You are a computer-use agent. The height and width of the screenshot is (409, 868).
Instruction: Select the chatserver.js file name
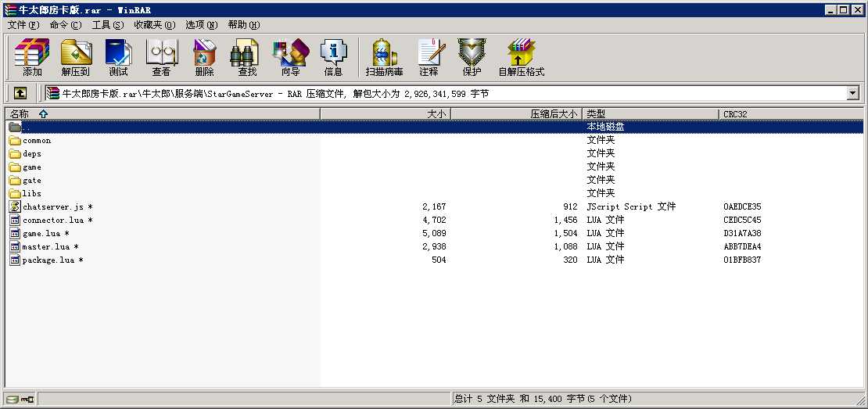pos(58,207)
